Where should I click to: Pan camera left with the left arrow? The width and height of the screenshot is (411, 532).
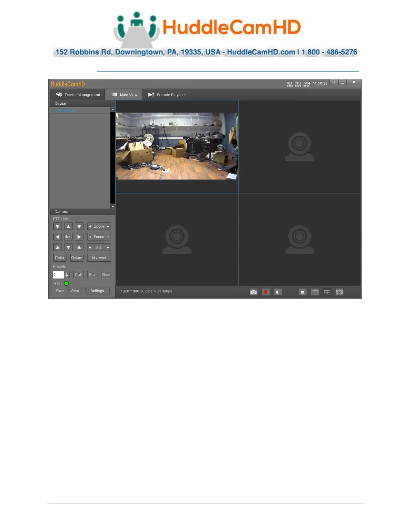click(57, 237)
